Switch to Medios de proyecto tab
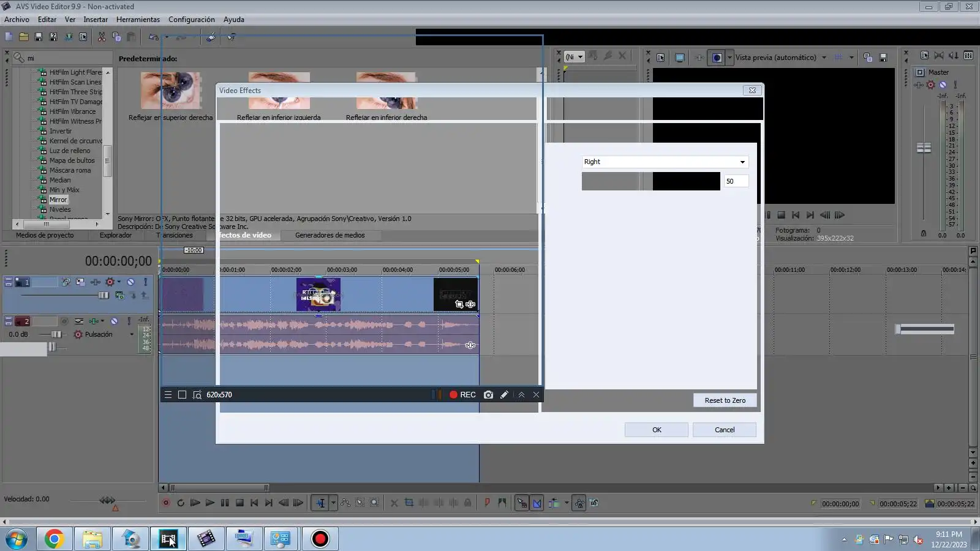 point(45,235)
